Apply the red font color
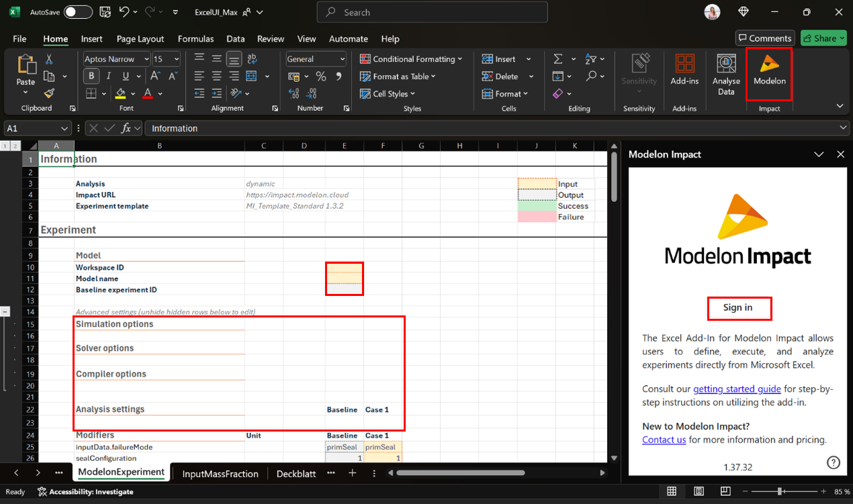 148,93
